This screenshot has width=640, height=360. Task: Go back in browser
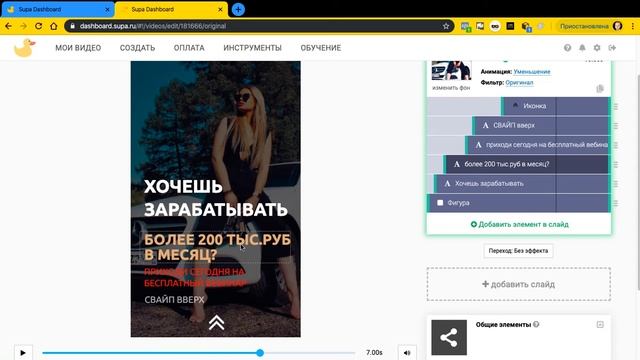tap(8, 26)
